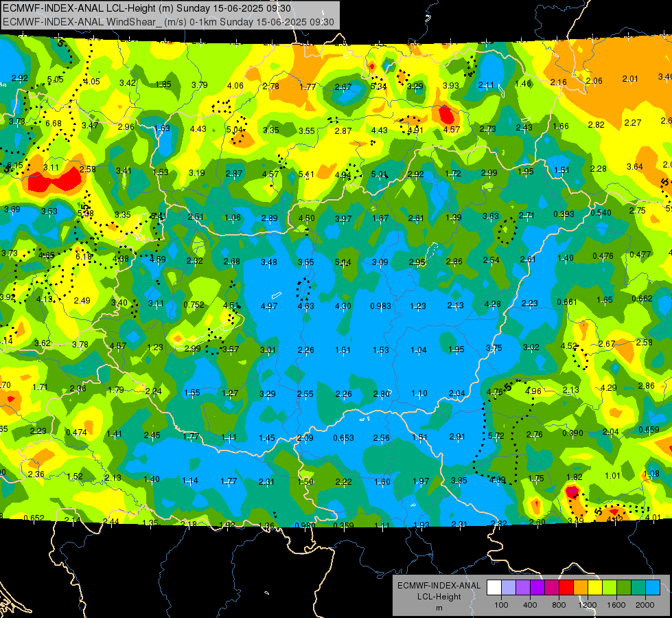Click the wind shear value 0.393
Screen dimensions: 672x618
[564, 214]
